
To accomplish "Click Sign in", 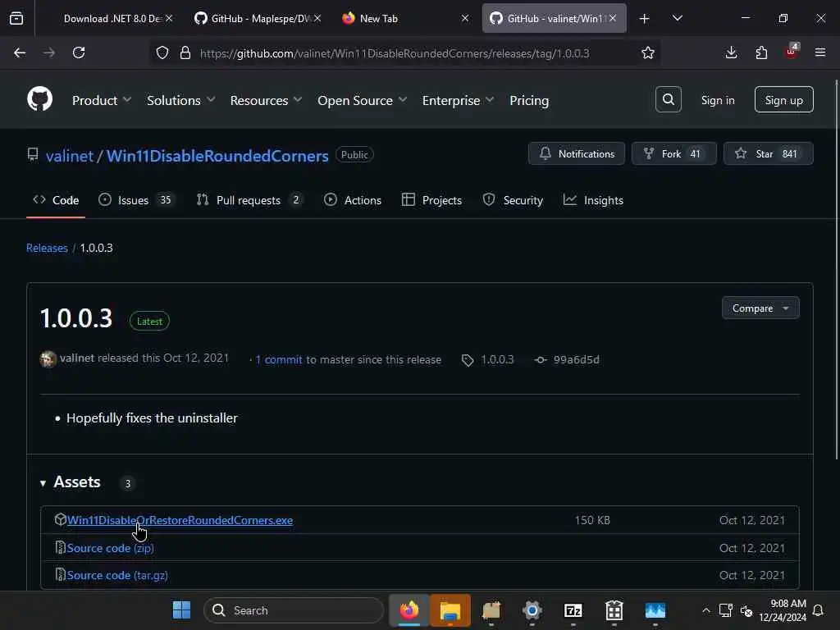I will point(718,100).
